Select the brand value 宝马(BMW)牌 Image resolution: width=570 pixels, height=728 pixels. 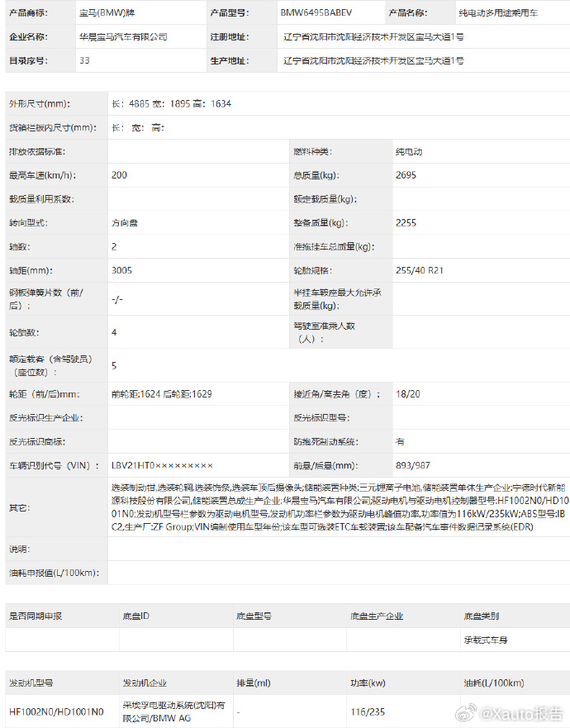click(107, 13)
